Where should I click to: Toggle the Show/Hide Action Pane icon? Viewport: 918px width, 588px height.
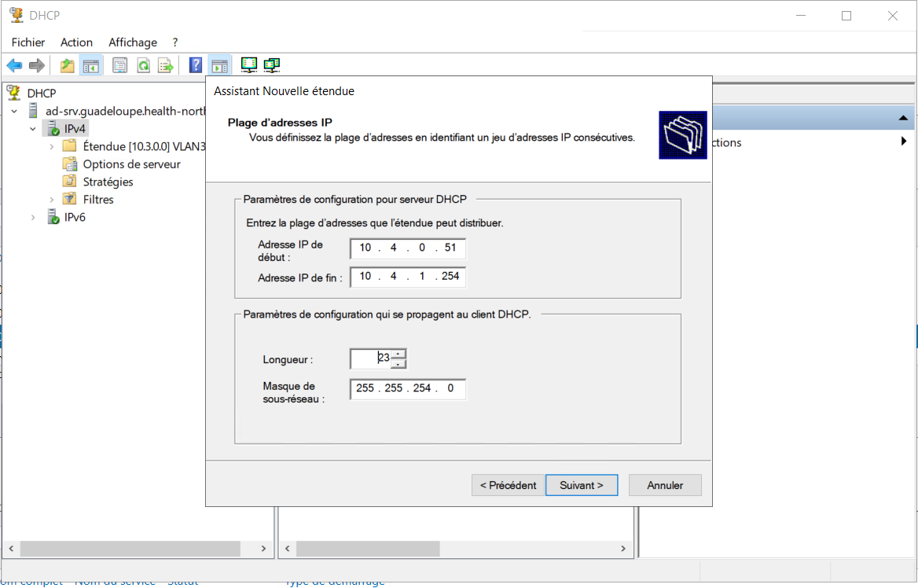point(219,65)
